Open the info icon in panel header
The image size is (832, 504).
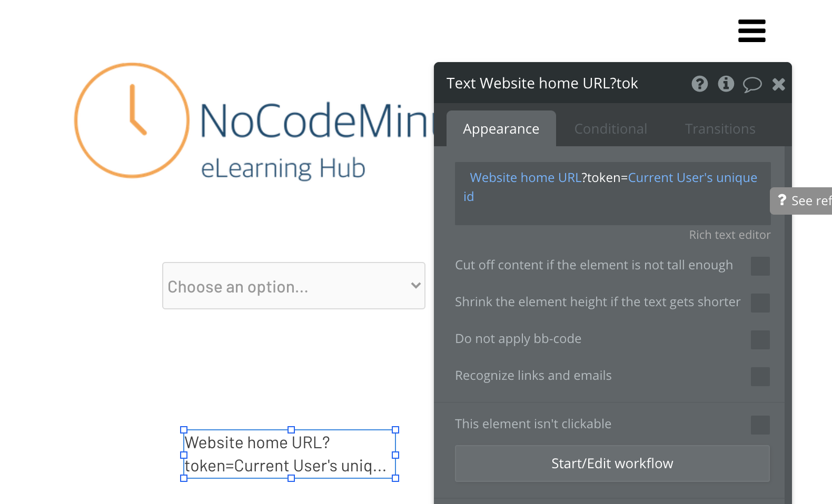(726, 84)
